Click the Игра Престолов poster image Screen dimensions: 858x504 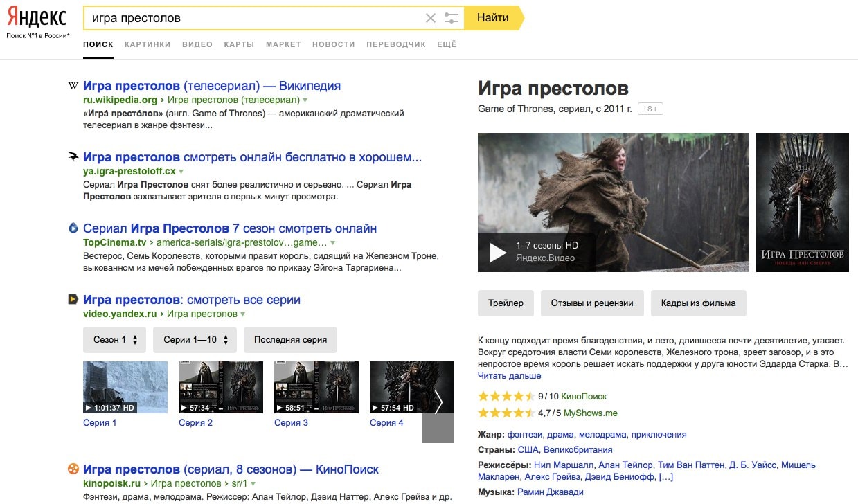click(x=803, y=202)
